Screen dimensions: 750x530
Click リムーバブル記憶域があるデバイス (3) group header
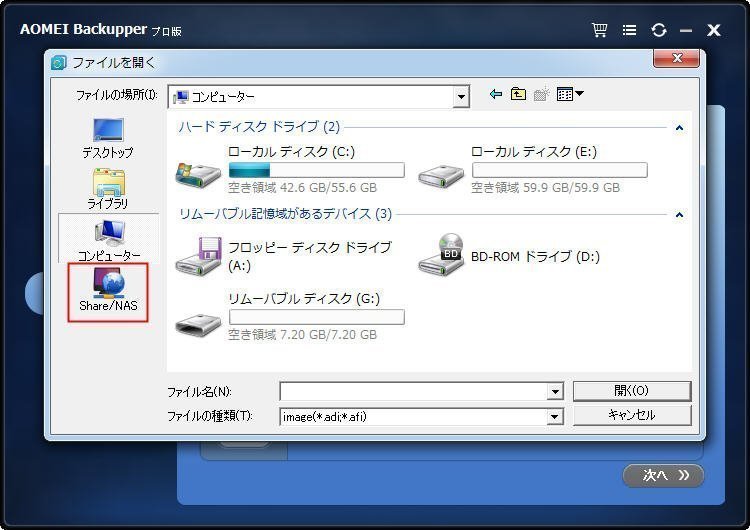click(x=285, y=214)
